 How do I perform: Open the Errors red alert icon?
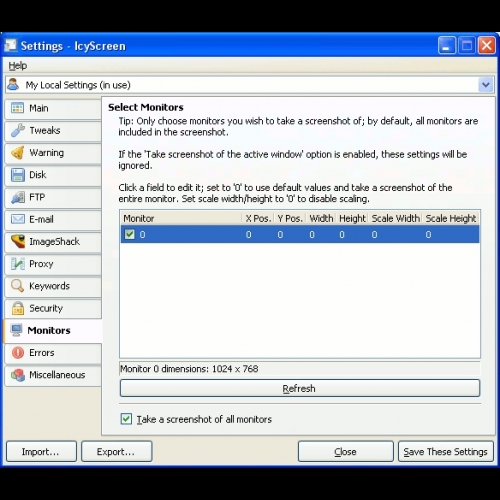coord(18,353)
